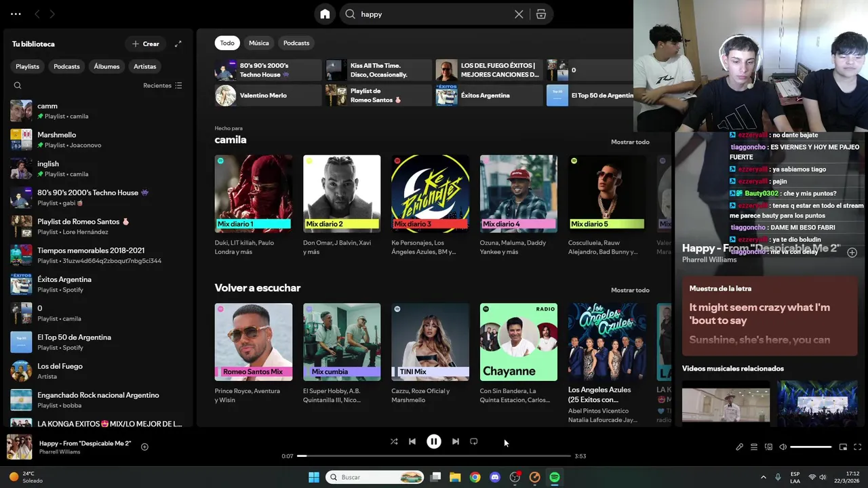This screenshot has height=488, width=868.
Task: Open the lyrics preview card
Action: pyautogui.click(x=770, y=317)
